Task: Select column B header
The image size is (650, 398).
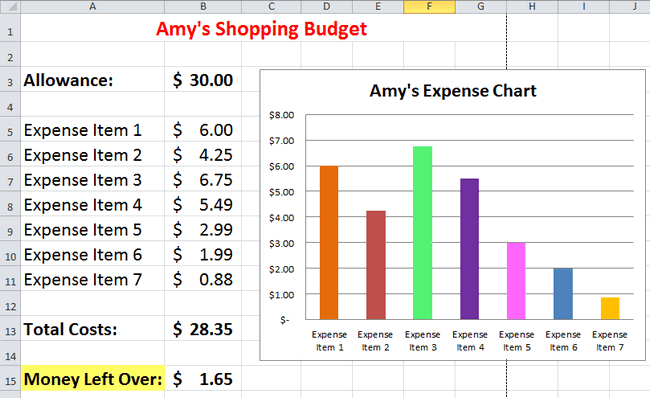Action: 203,6
